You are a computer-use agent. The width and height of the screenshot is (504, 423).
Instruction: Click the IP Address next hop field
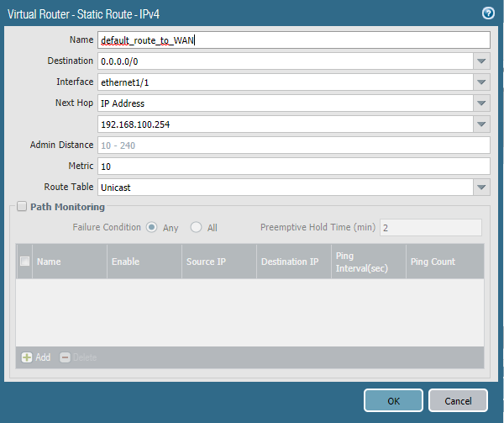(286, 103)
